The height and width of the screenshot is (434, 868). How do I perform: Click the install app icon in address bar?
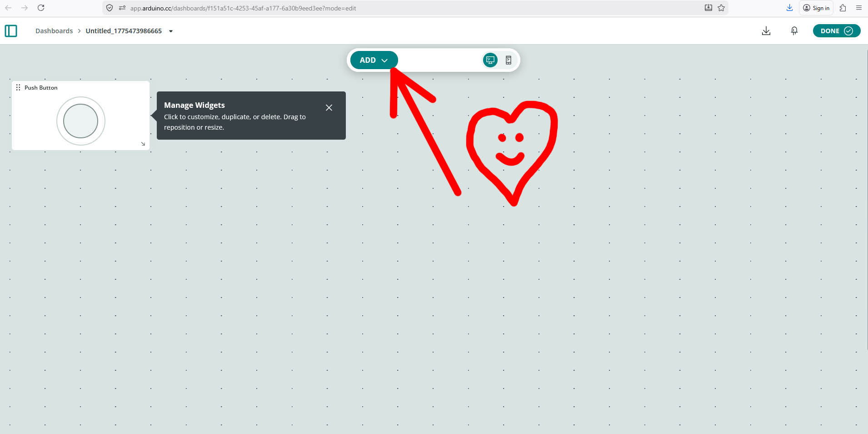point(708,8)
